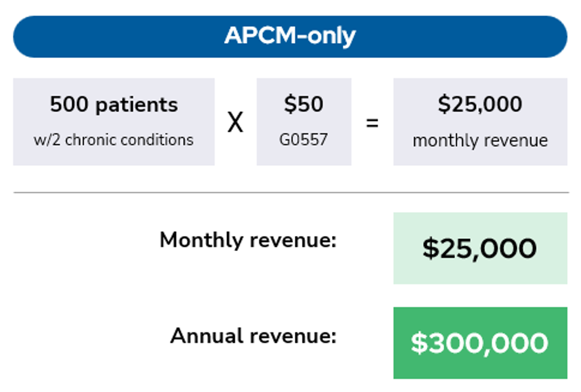The height and width of the screenshot is (392, 581).
Task: Click the light green $25,000 box
Action: (x=480, y=248)
